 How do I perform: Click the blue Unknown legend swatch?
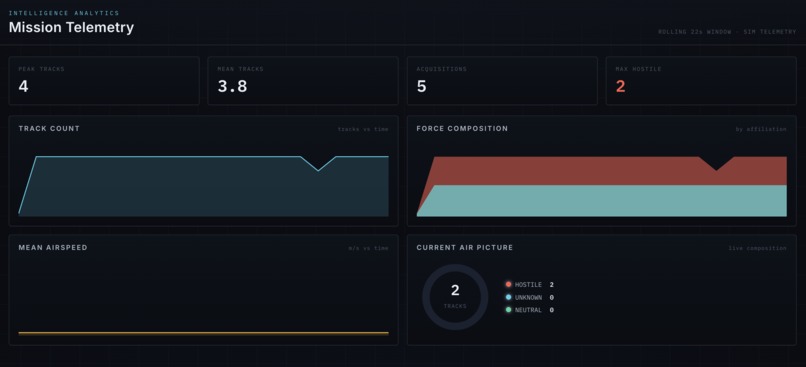click(508, 297)
